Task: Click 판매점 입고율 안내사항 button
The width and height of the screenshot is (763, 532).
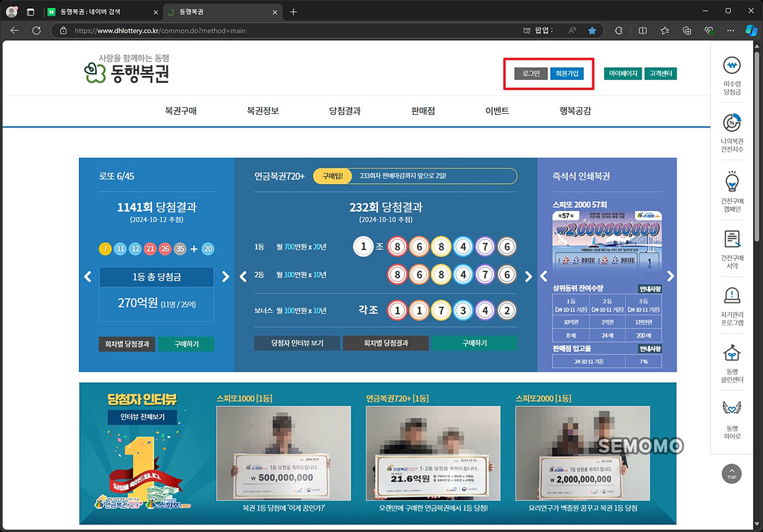Action: pos(650,349)
